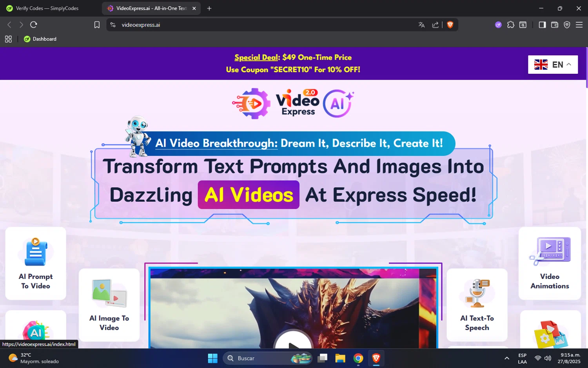This screenshot has height=368, width=588.
Task: Bookmark this page with the bookmark icon
Action: [97, 25]
